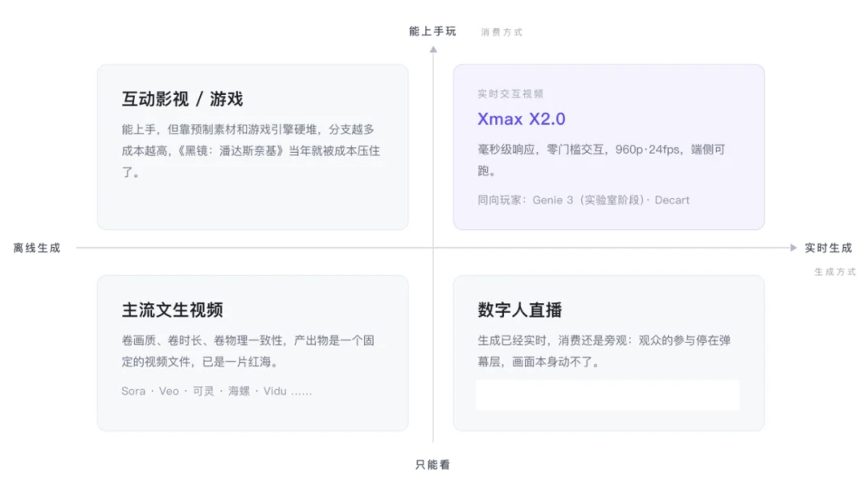Click the 实时交互视频 label above Xmax X2.0
The height and width of the screenshot is (485, 868).
510,94
